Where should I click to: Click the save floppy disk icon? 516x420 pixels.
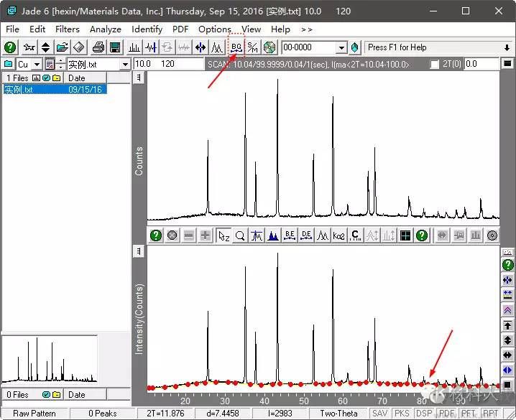pyautogui.click(x=115, y=47)
